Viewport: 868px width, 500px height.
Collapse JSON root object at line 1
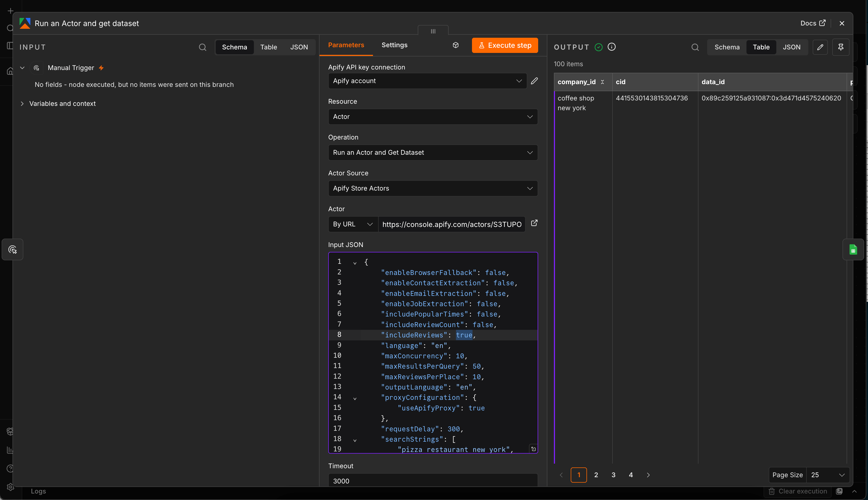[355, 263]
